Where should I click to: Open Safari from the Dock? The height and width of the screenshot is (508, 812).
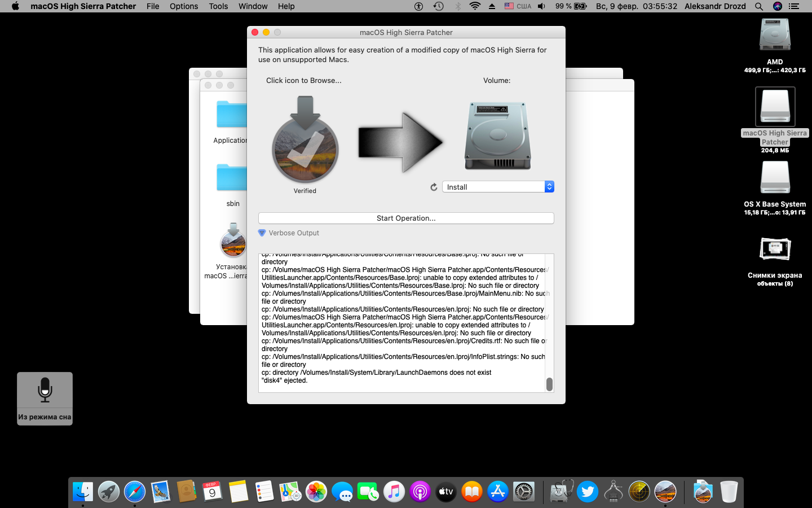(135, 492)
